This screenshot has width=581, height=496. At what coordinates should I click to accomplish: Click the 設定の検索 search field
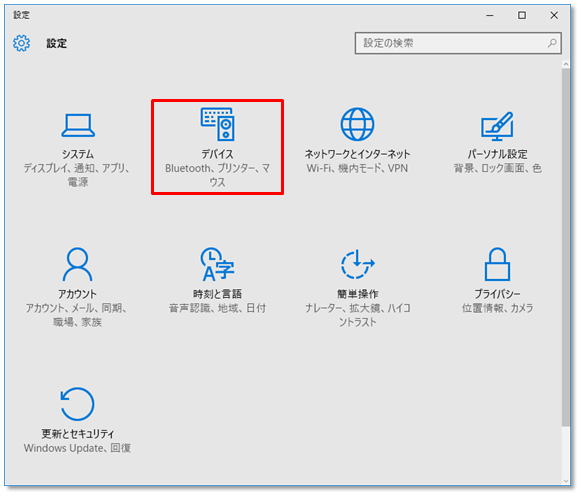point(458,43)
